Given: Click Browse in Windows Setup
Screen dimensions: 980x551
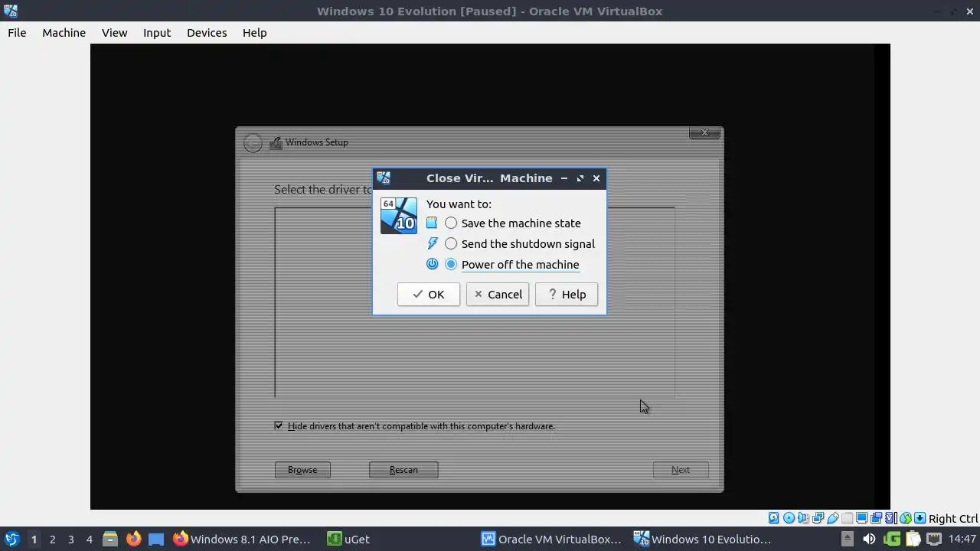Looking at the screenshot, I should click(x=302, y=470).
